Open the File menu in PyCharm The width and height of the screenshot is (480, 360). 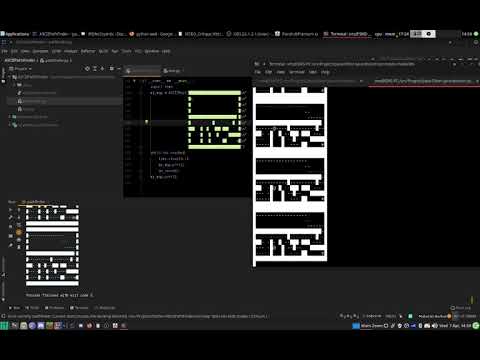tap(4, 51)
